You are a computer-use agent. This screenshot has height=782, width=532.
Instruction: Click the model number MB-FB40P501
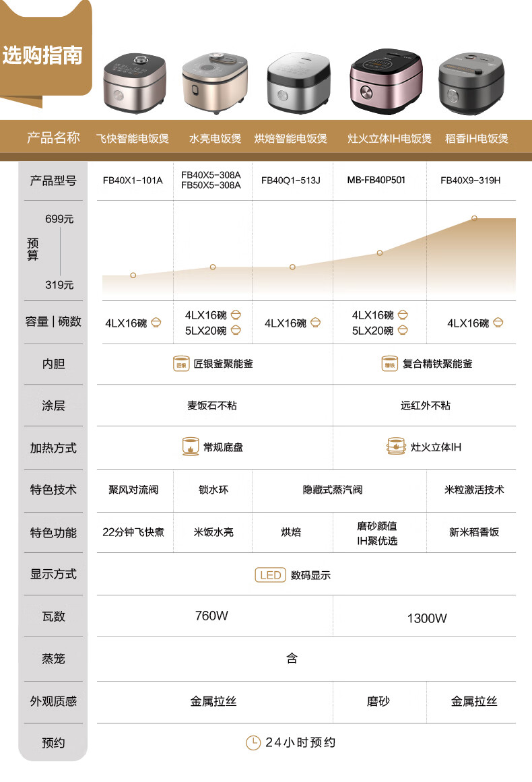376,180
